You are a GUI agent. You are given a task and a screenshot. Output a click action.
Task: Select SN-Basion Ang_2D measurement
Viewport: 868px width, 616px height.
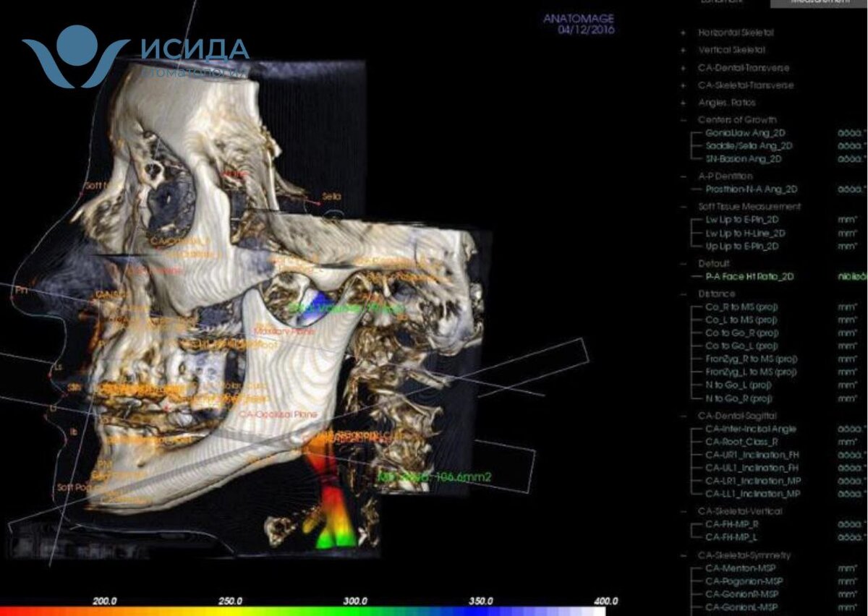point(744,159)
